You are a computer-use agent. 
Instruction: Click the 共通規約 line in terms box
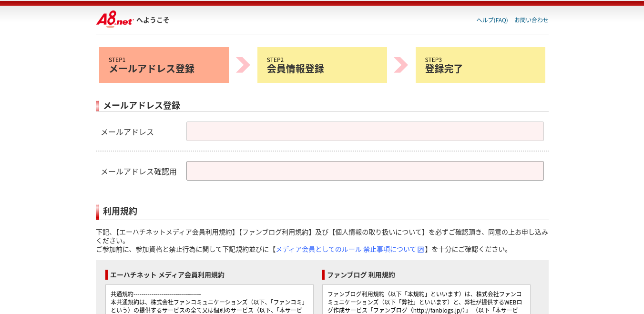(156, 294)
